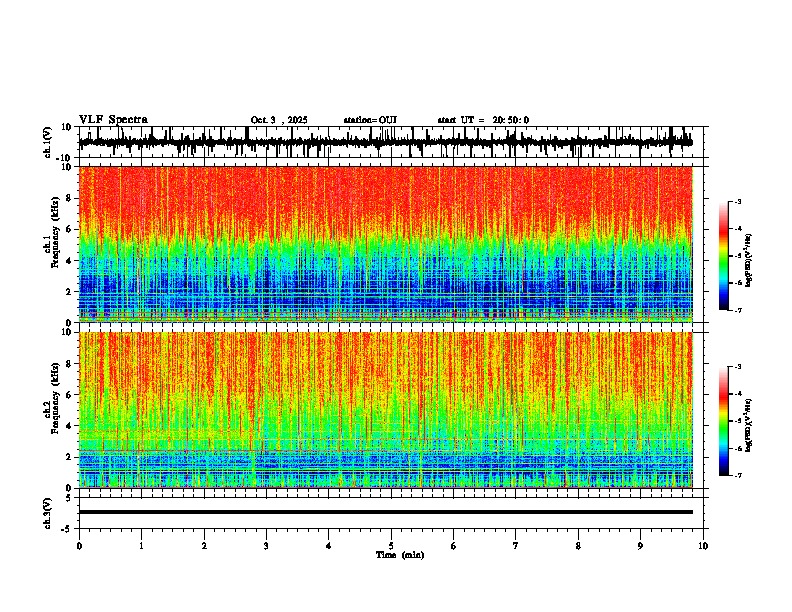Image resolution: width=792 pixels, height=612 pixels.
Task: Click the ch.2 colorbar "-7" bottom tick label
Action: tap(738, 475)
